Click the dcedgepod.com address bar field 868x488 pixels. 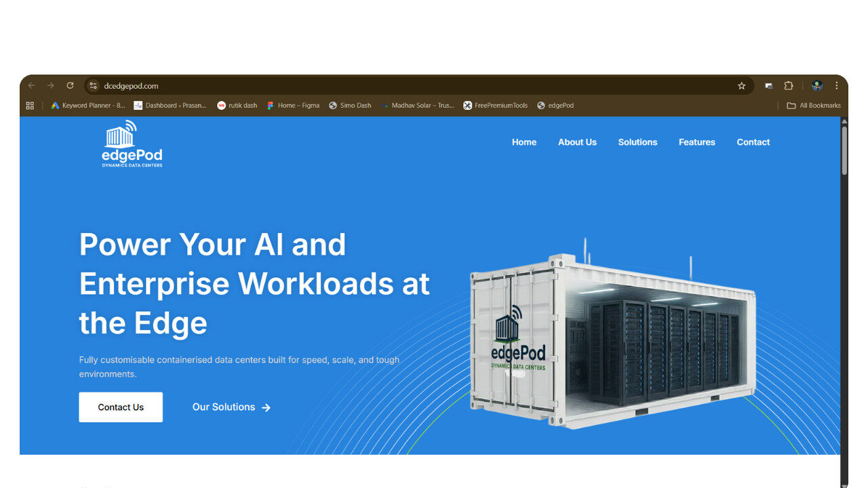407,86
